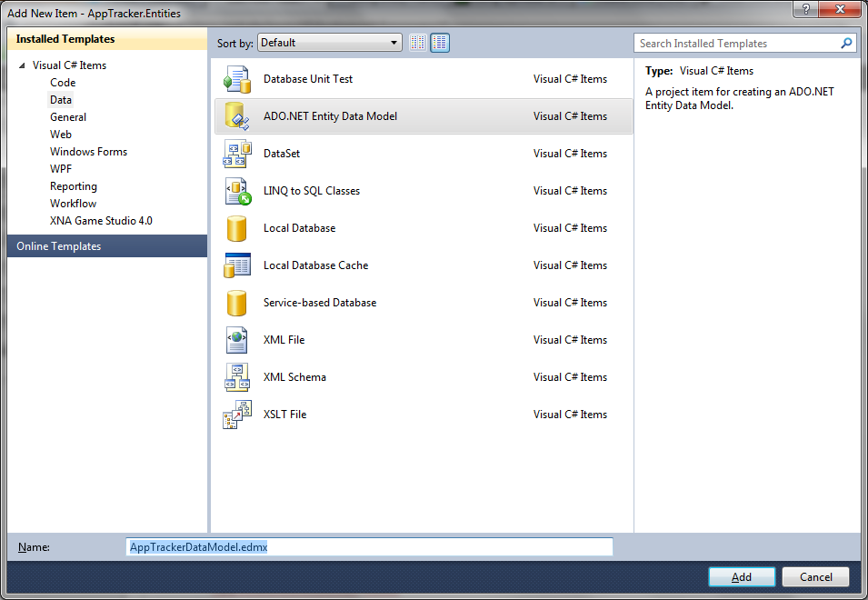Open the Installed Templates section header
Image resolution: width=868 pixels, height=600 pixels.
(x=107, y=39)
